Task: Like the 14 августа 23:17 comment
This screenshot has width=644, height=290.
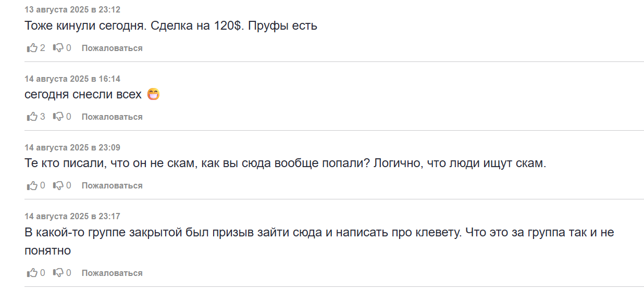Action: pyautogui.click(x=32, y=273)
